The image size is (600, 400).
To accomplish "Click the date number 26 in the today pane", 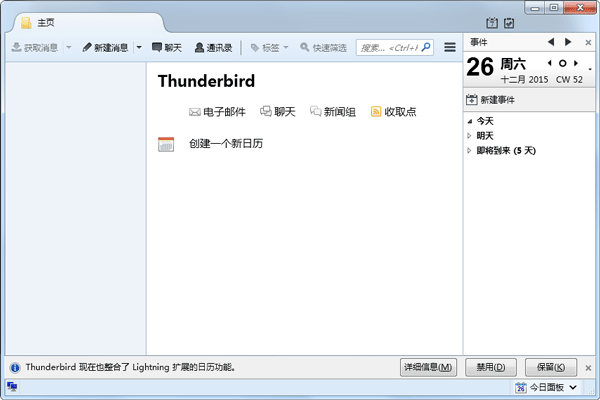I will 480,67.
